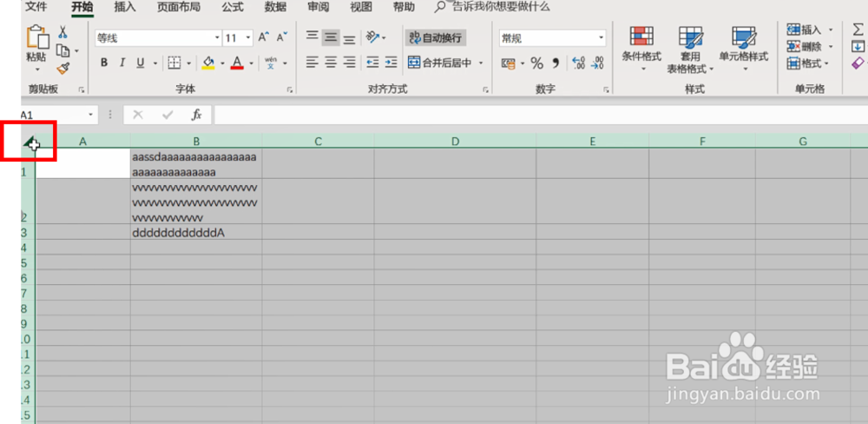The image size is (868, 424).
Task: Center text horizontally
Action: 331,63
